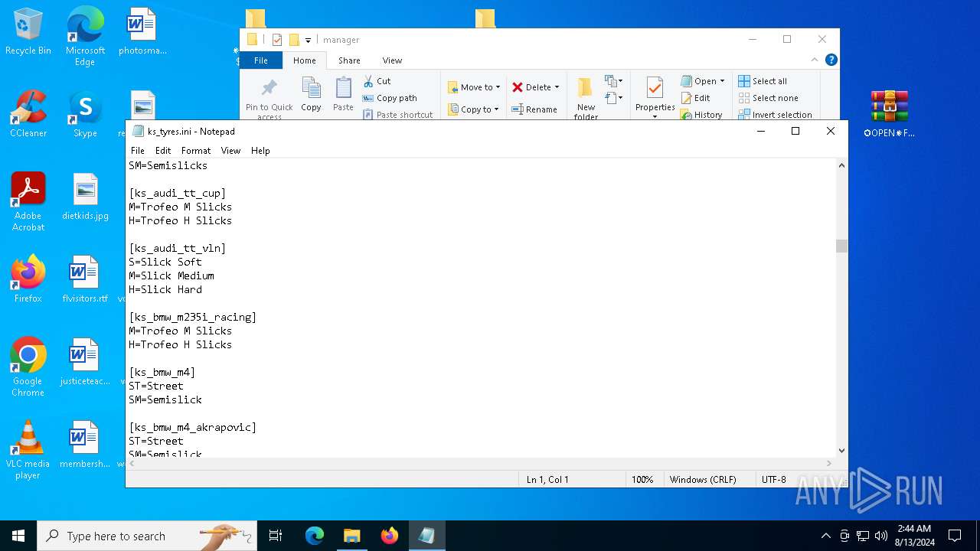Open Notepad Help menu
Viewport: 980px width, 551px height.
[x=260, y=151]
